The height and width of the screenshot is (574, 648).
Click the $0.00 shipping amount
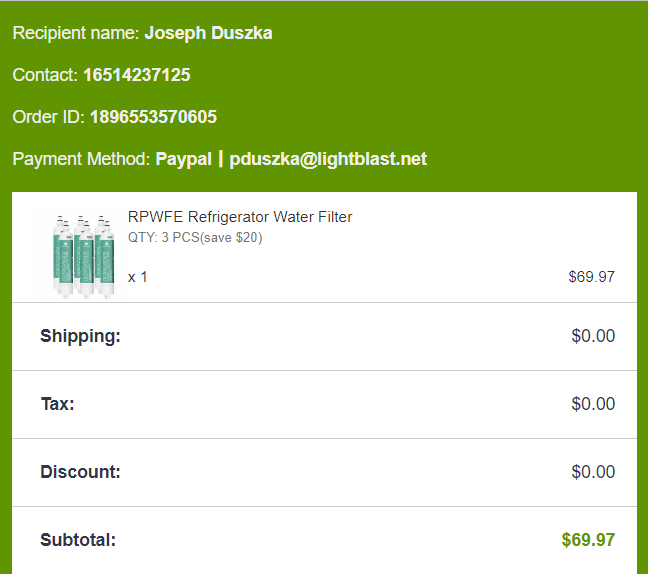pyautogui.click(x=593, y=336)
